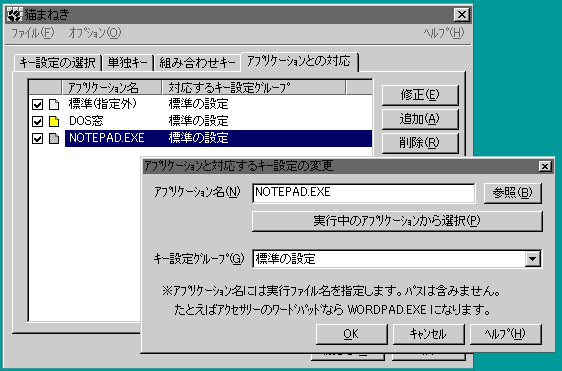Confirm dialog with OK button
The height and width of the screenshot is (371, 562).
click(351, 334)
